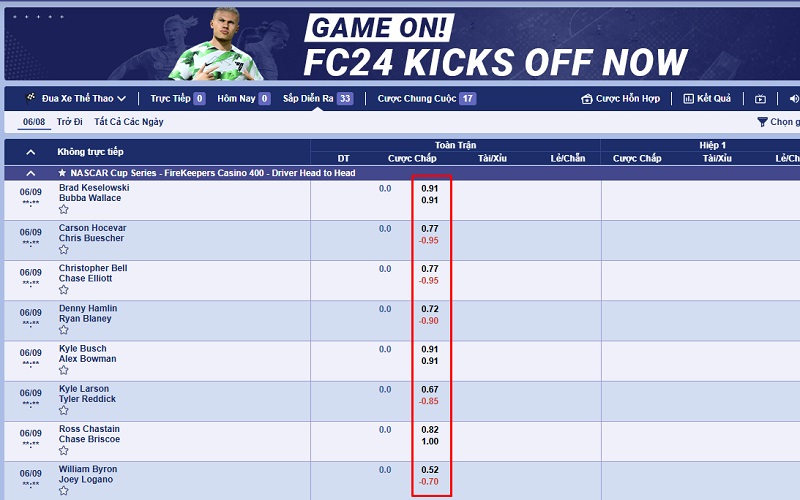Mark Denny Hamlin vs Ryan Blaney as favorite
The image size is (800, 500).
[x=64, y=330]
